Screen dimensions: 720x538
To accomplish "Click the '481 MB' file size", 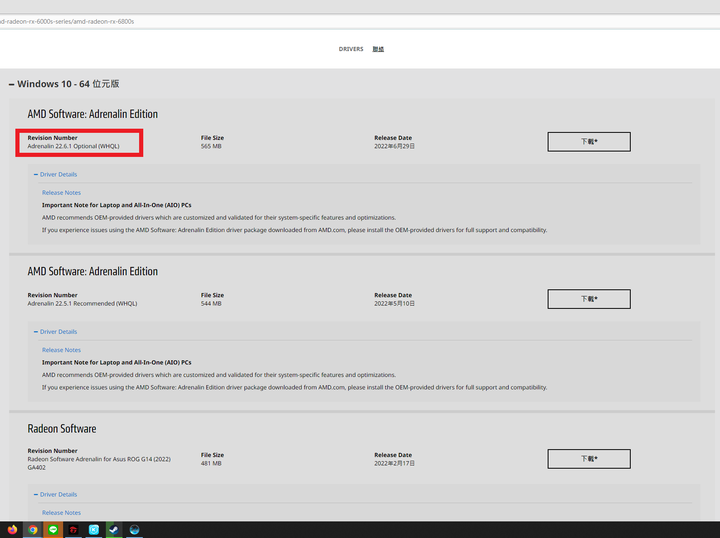I will coord(211,464).
